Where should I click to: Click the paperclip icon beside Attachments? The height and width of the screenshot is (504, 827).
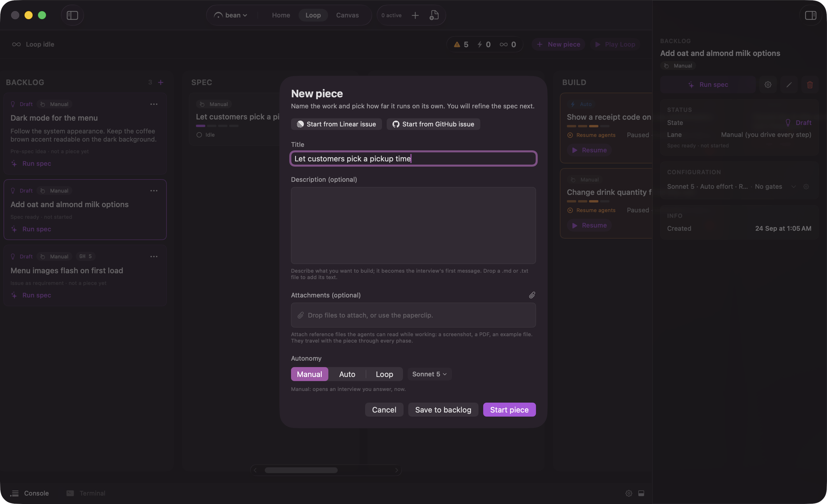point(532,295)
